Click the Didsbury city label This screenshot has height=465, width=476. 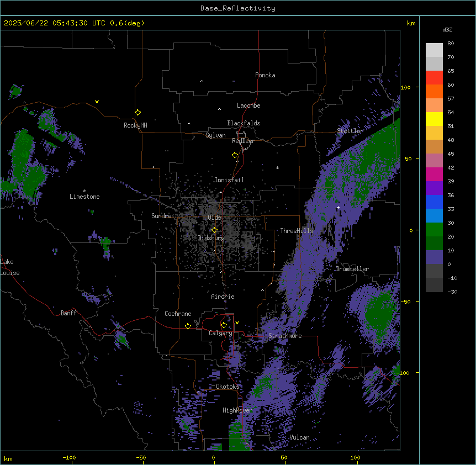pos(211,238)
